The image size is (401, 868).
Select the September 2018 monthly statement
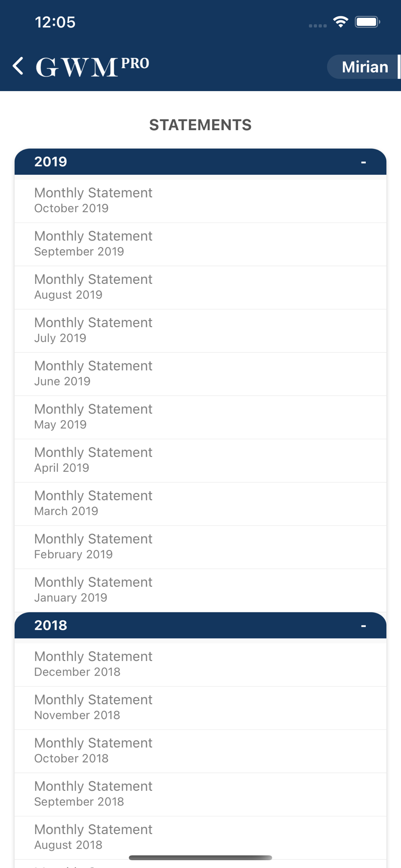(200, 795)
